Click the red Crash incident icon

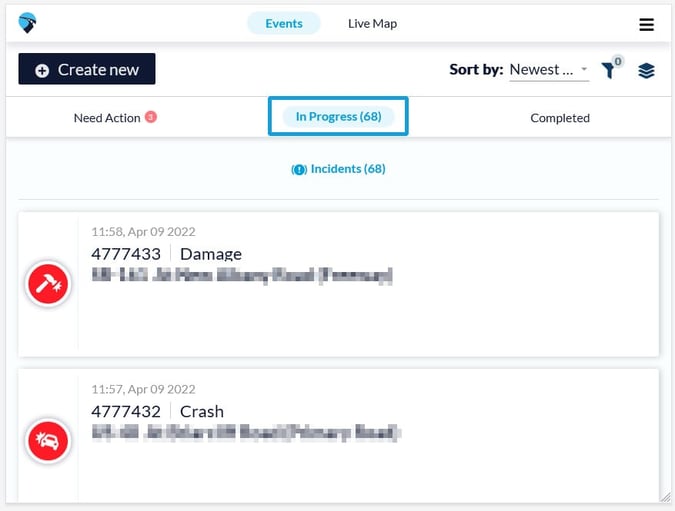point(47,440)
